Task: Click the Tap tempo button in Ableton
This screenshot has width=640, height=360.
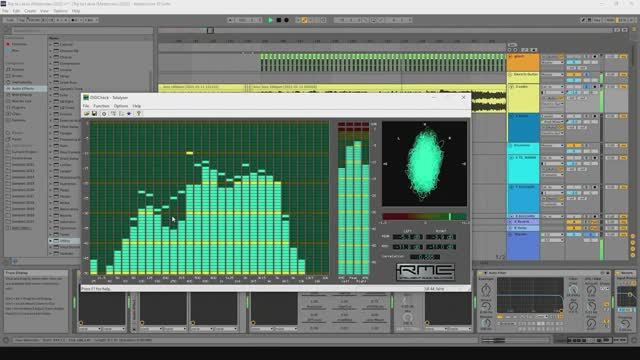Action: pyautogui.click(x=21, y=20)
